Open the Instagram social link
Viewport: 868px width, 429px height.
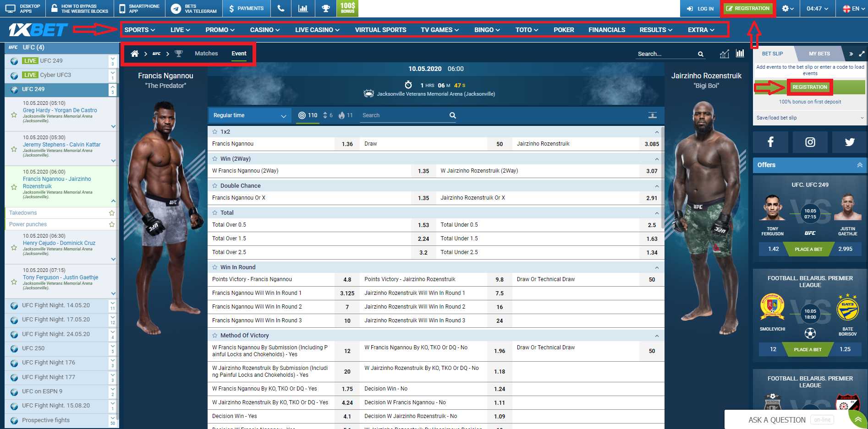point(810,142)
